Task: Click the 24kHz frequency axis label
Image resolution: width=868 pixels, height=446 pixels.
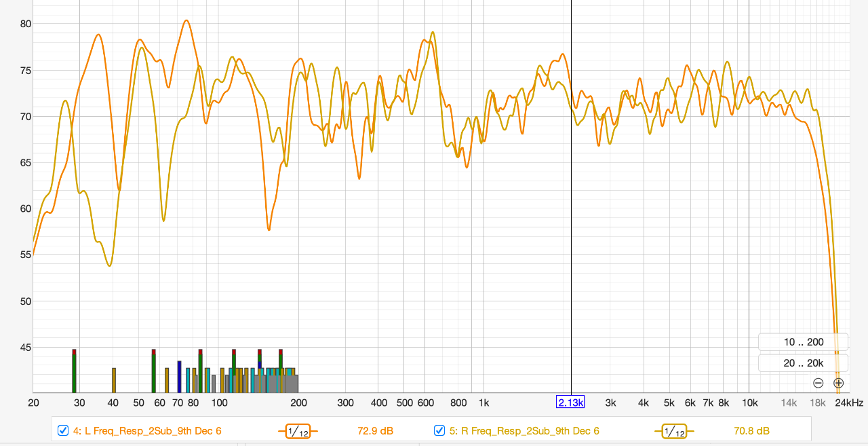Action: point(849,403)
